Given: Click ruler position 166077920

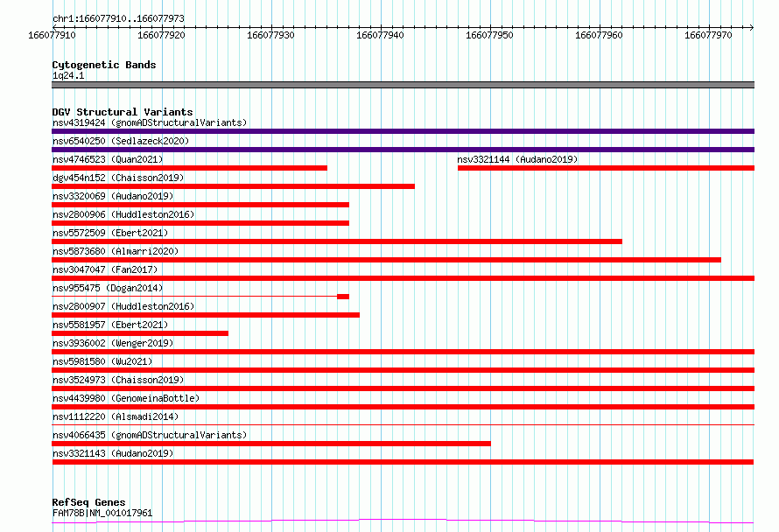Looking at the screenshot, I should tap(161, 35).
